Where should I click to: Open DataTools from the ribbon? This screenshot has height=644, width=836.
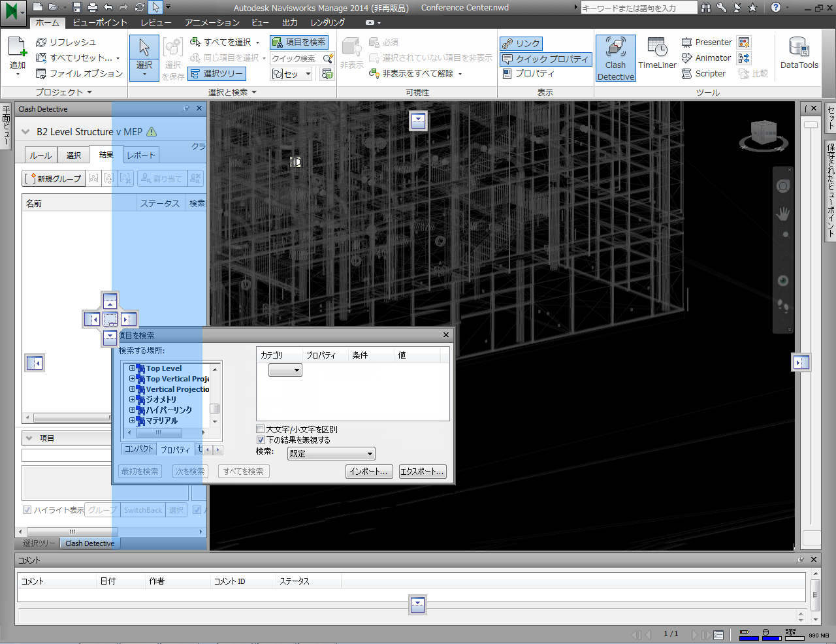click(799, 54)
